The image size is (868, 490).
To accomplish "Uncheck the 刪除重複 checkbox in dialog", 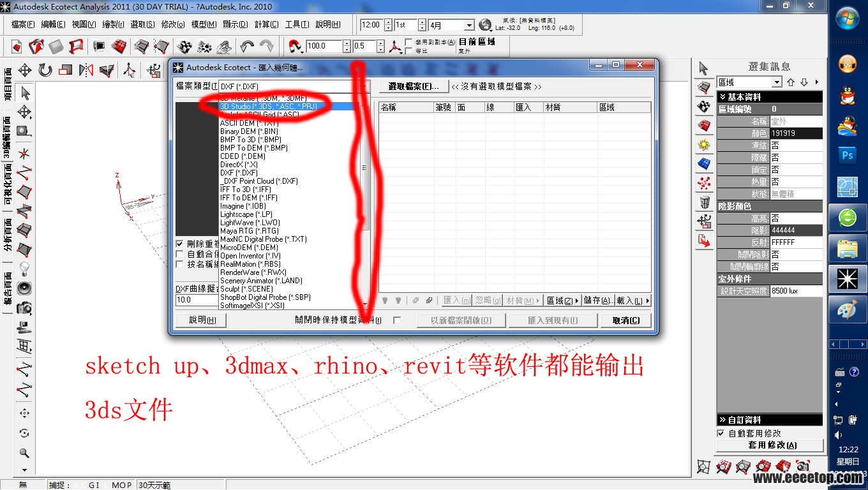I will (x=179, y=244).
